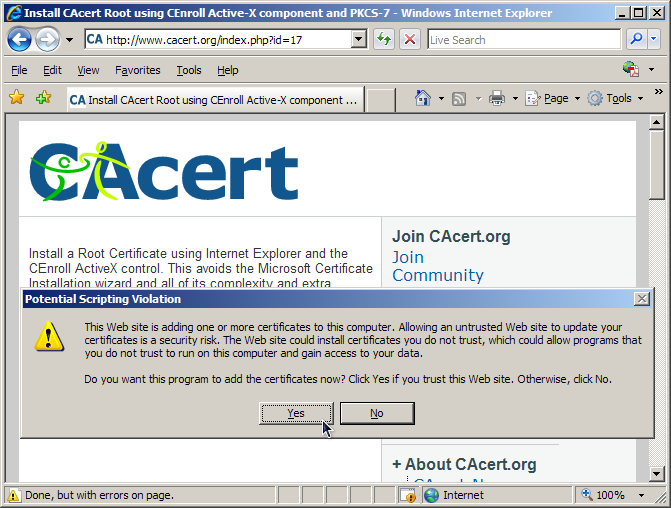This screenshot has width=671, height=508.
Task: Click the CA favicon in address bar
Action: click(x=95, y=39)
